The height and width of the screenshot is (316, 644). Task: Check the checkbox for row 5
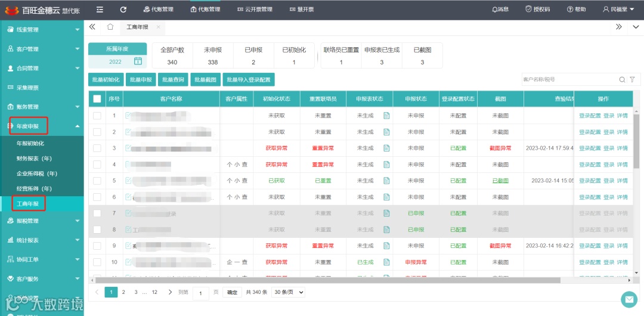click(97, 181)
